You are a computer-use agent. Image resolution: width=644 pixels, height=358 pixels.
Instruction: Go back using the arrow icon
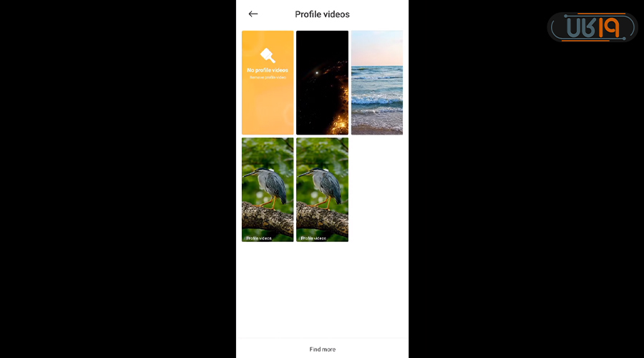tap(253, 14)
